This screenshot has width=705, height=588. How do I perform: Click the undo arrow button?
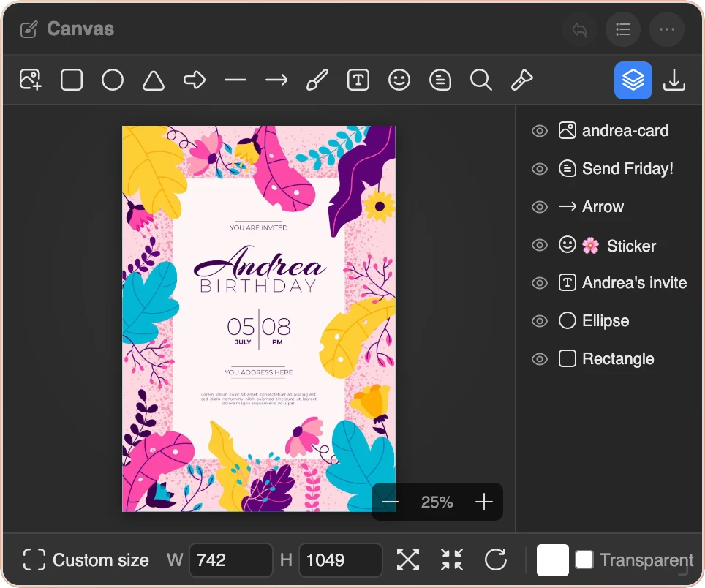click(x=579, y=30)
